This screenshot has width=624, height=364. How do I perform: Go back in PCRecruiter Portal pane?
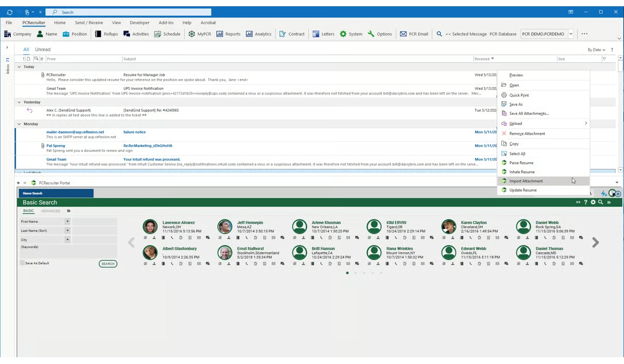pos(19,183)
